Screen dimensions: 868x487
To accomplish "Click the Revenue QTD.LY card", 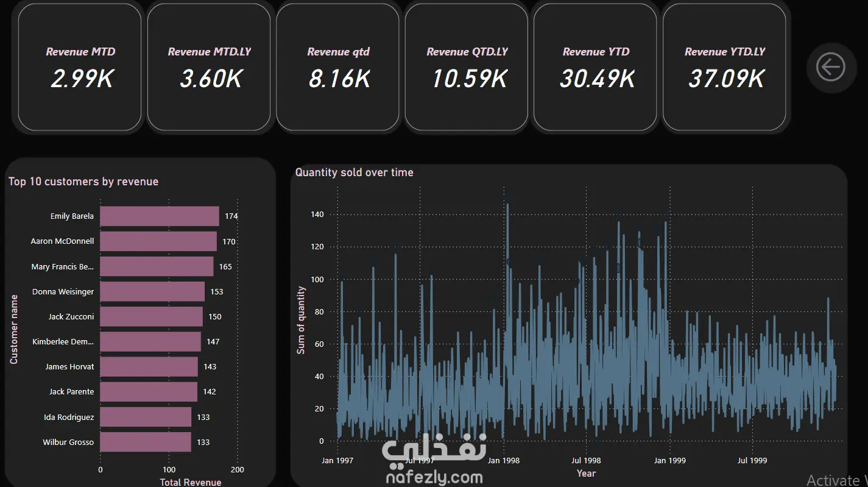I will click(467, 67).
